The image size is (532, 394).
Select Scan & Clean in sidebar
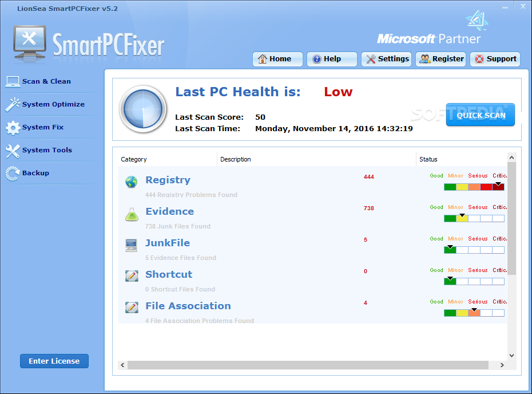[x=46, y=81]
